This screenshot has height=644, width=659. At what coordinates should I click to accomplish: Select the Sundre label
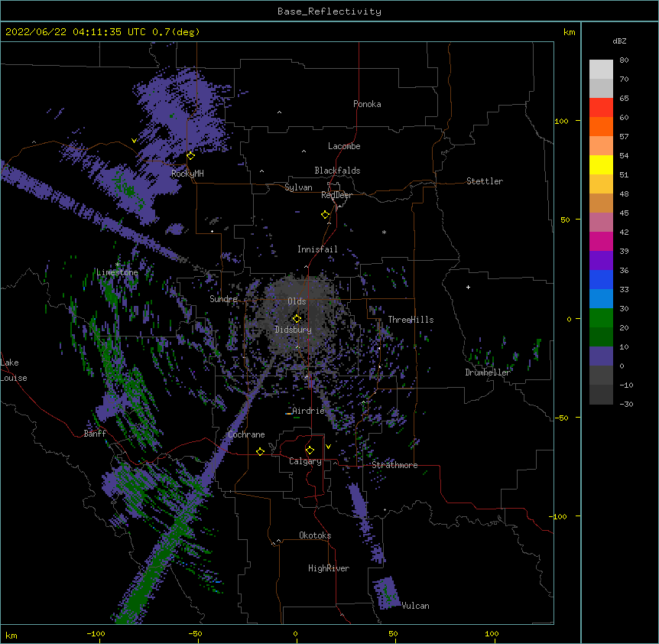(223, 299)
